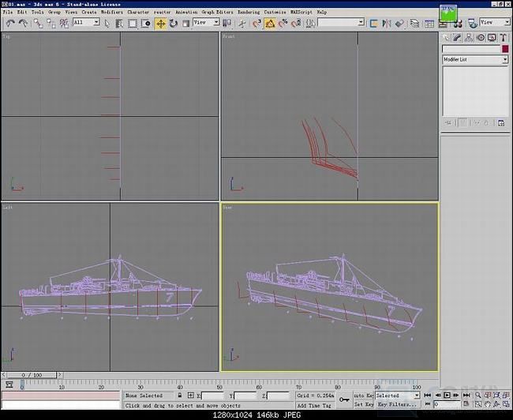Screen dimensions: 513x420
Task: Open the Rendering menu
Action: 249,12
